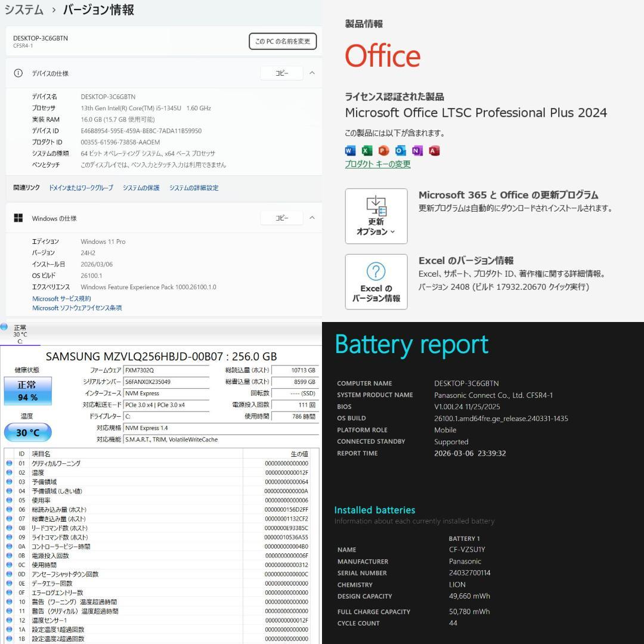Click the status dot for row 12 温度センサー1
This screenshot has width=644, height=644.
tap(10, 620)
